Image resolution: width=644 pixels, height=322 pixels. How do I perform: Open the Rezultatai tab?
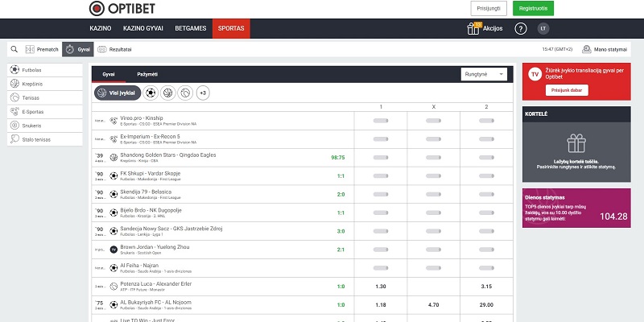pyautogui.click(x=114, y=49)
